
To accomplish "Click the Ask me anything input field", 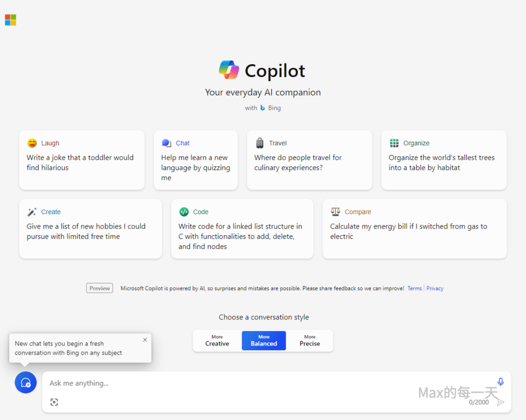I will 257,383.
